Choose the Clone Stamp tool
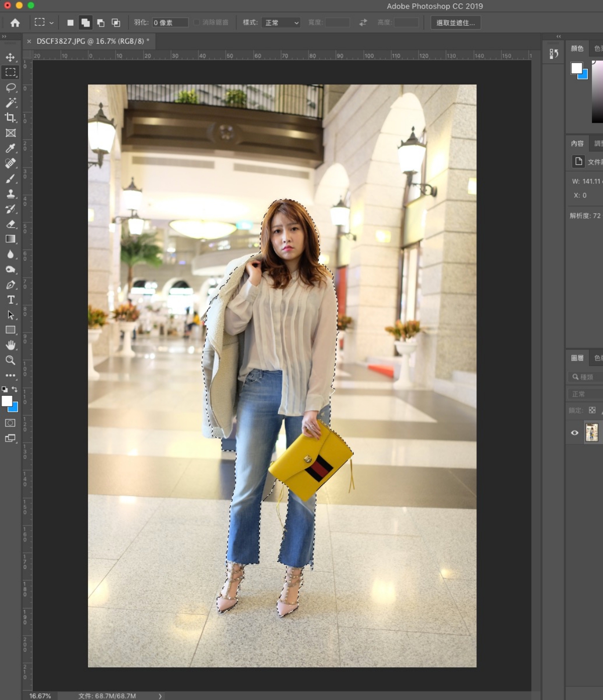 11,194
